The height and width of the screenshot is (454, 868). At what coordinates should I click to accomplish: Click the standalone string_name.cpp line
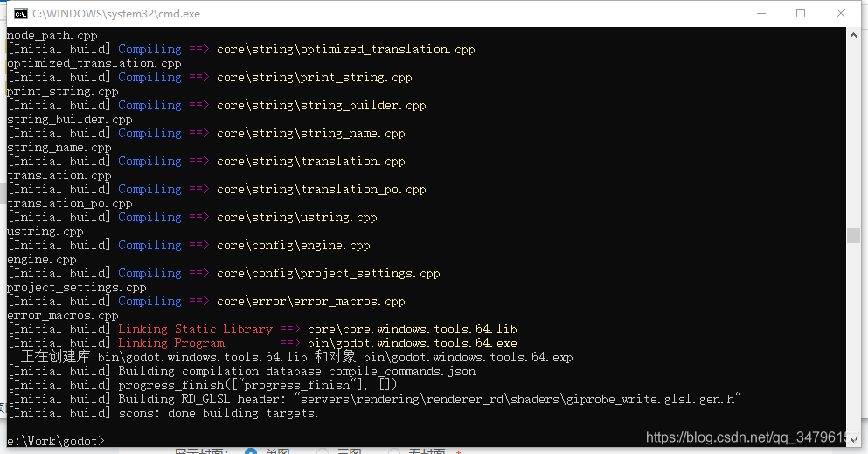(x=59, y=147)
